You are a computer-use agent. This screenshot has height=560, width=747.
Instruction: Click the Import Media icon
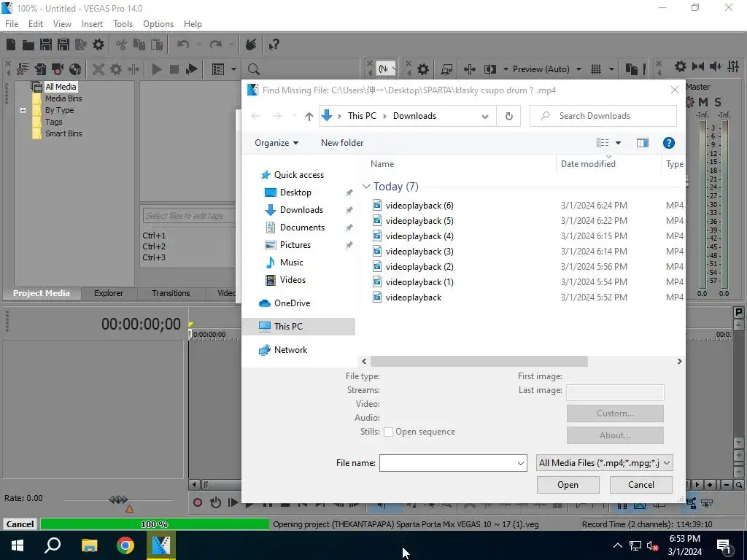[x=40, y=69]
